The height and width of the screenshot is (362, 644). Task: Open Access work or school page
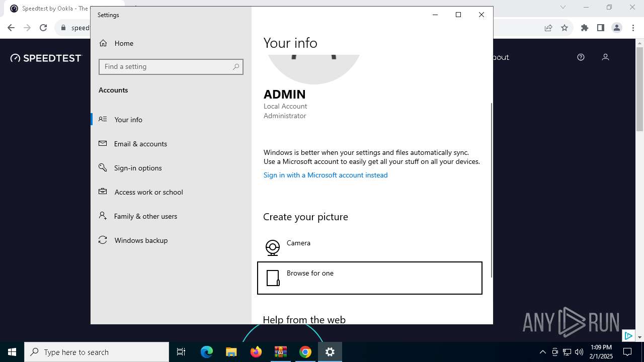(x=171, y=192)
